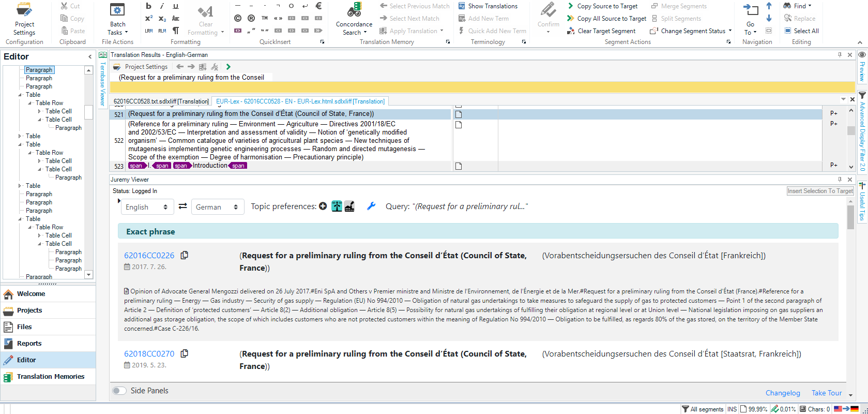Open the Go To dropdown
This screenshot has width=868, height=414.
[x=750, y=28]
